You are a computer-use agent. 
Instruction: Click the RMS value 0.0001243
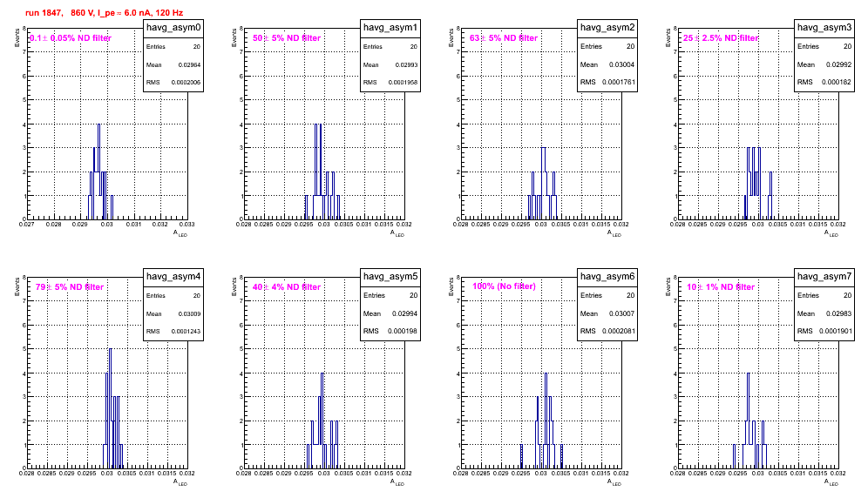point(186,332)
